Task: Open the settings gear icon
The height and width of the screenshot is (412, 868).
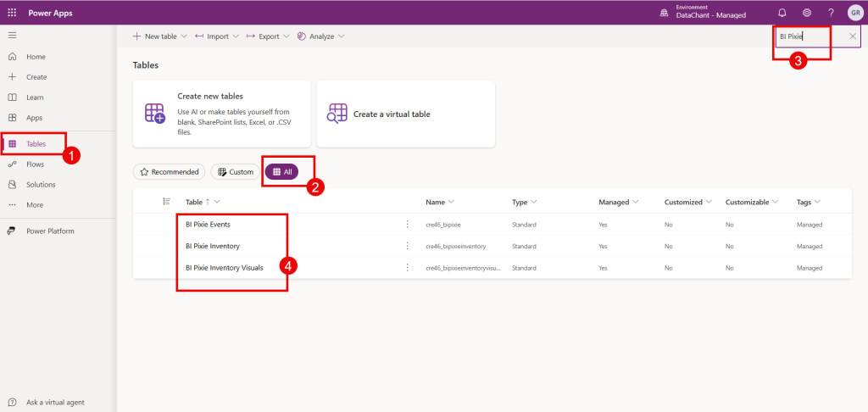Action: click(806, 13)
